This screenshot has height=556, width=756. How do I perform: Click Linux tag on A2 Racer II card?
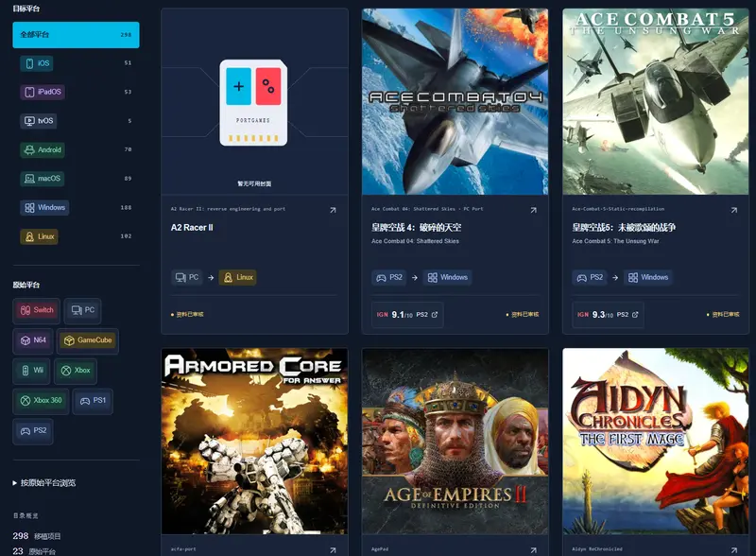coord(238,277)
